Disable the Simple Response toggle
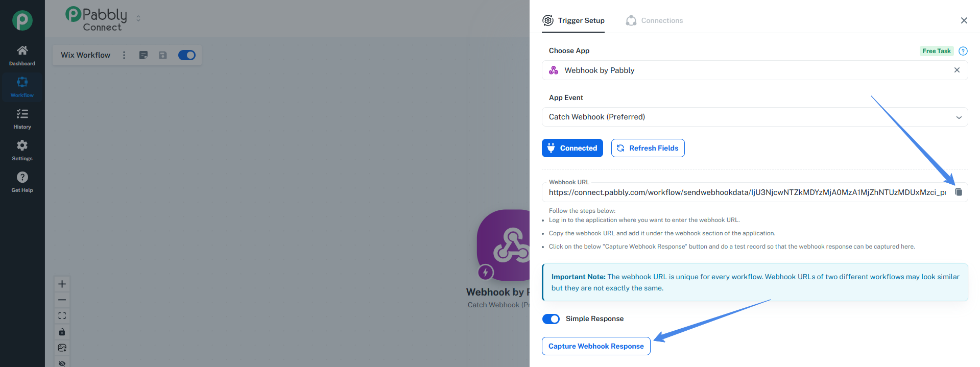980x367 pixels. pyautogui.click(x=551, y=319)
